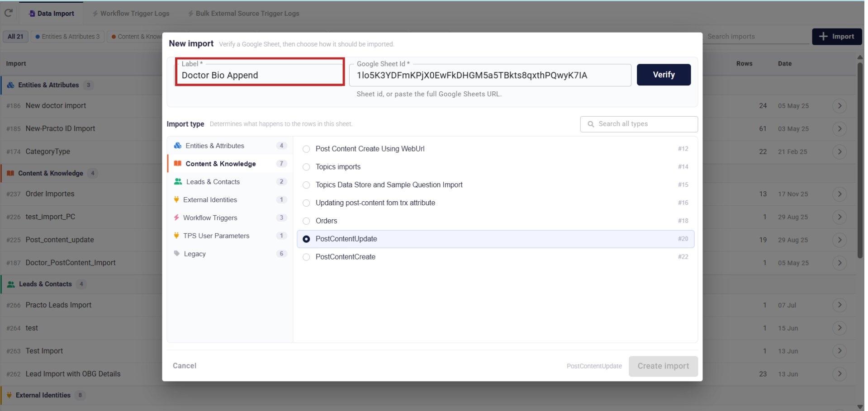Screen dimensions: 868x411
Task: Expand the New doctor import row chevron
Action: tap(840, 106)
